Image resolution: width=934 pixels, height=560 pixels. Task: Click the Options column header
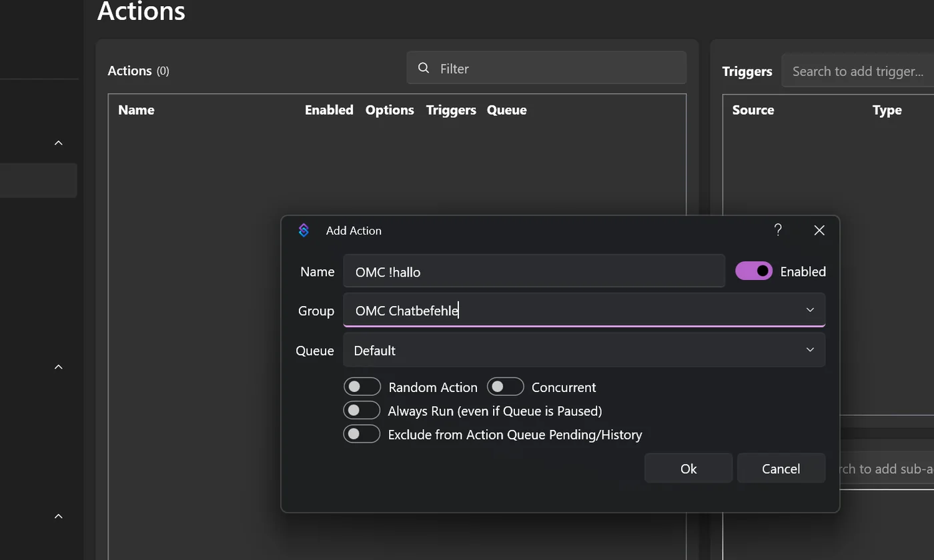coord(390,110)
